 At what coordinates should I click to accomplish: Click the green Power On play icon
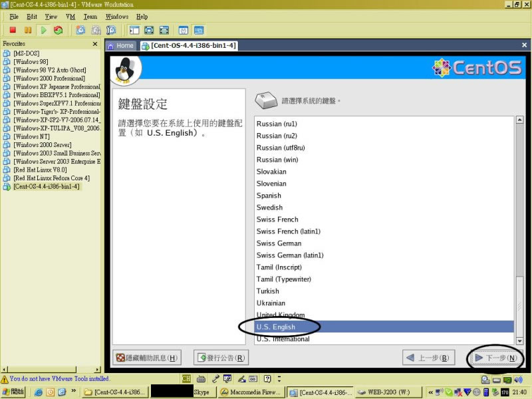[43, 30]
